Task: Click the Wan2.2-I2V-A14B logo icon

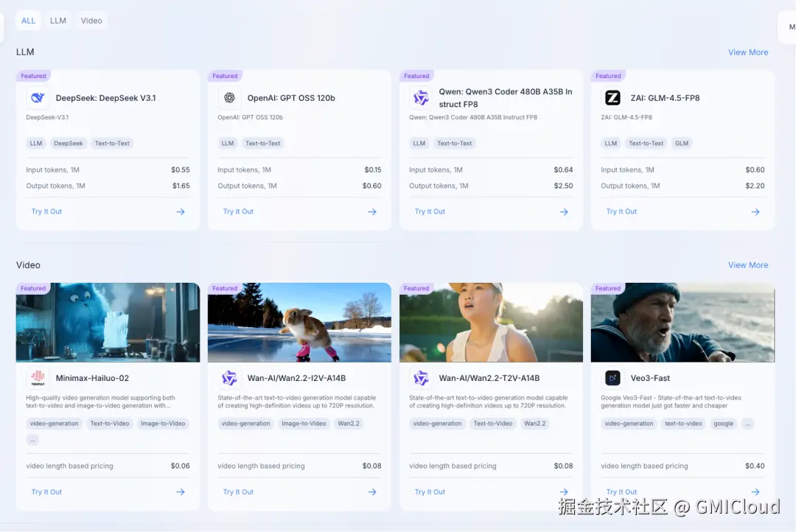Action: click(229, 378)
